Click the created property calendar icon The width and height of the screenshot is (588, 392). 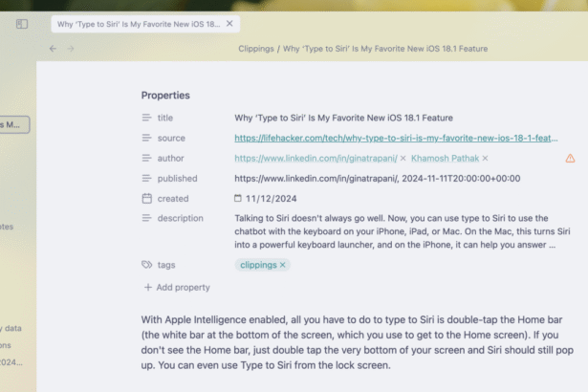coord(146,199)
